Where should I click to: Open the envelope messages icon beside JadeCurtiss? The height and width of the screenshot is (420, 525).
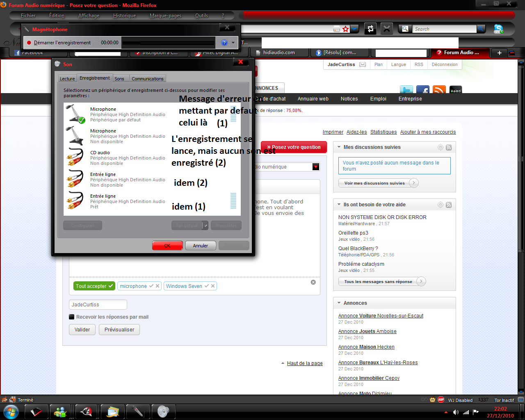click(x=363, y=64)
